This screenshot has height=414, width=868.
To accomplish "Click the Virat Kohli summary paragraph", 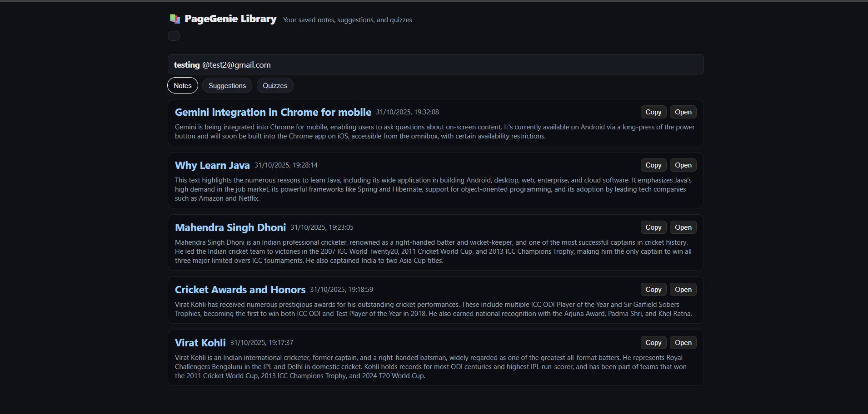I will pos(431,367).
